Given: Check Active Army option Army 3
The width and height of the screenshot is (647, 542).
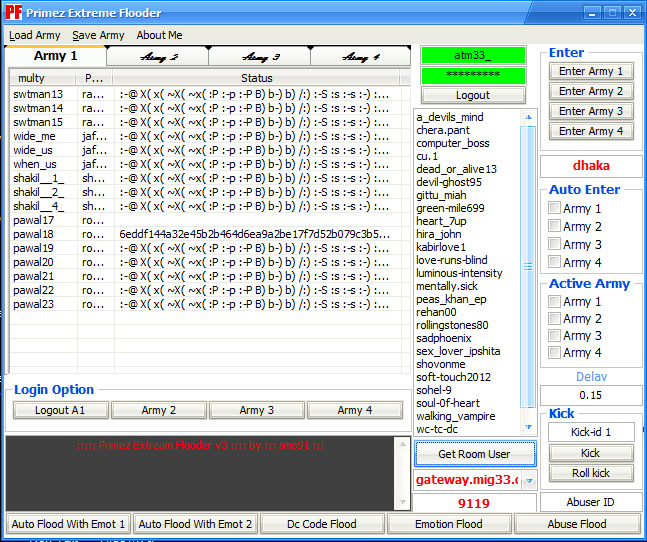Looking at the screenshot, I should click(554, 335).
